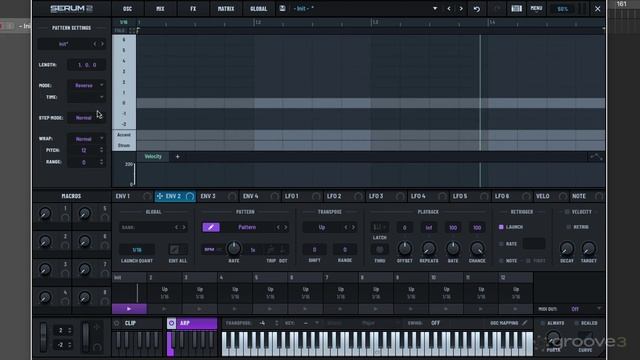
Task: Toggle the ARP power button
Action: (171, 323)
